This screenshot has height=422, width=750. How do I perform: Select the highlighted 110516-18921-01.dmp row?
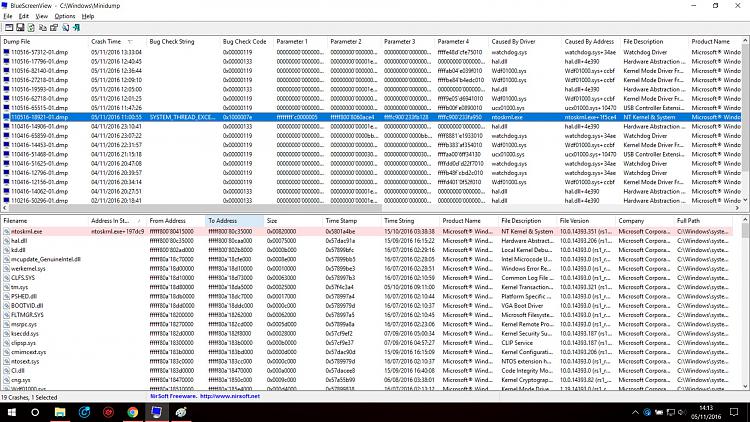click(371, 117)
